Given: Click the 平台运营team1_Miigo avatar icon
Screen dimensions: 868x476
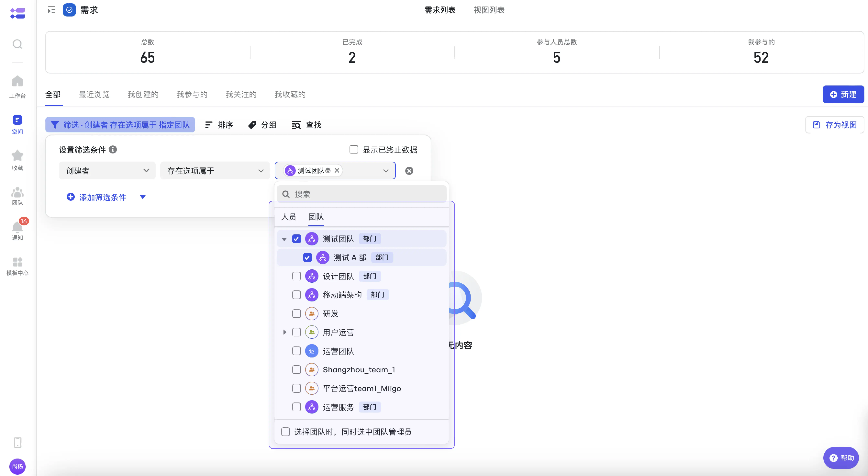Looking at the screenshot, I should (312, 388).
